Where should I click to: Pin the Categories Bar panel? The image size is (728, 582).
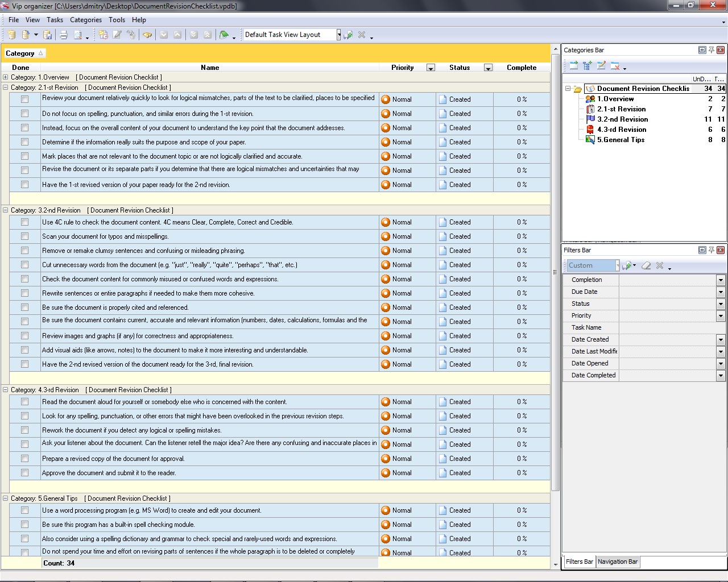coord(711,50)
